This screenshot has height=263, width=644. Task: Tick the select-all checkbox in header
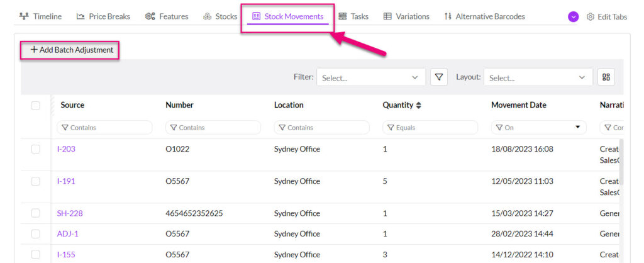tap(36, 106)
